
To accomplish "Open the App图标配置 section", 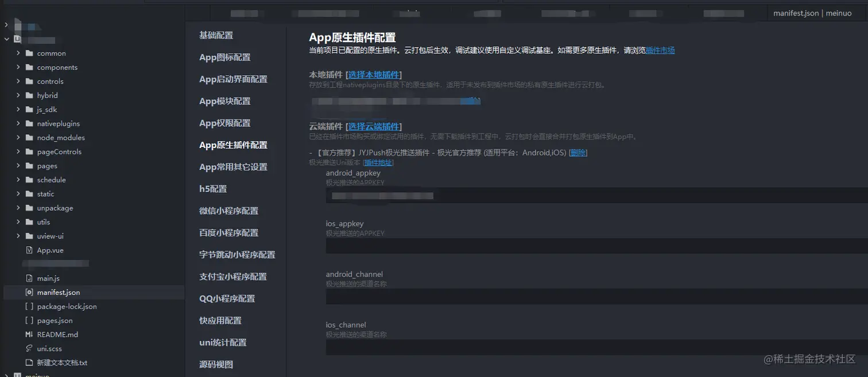I will [x=225, y=57].
